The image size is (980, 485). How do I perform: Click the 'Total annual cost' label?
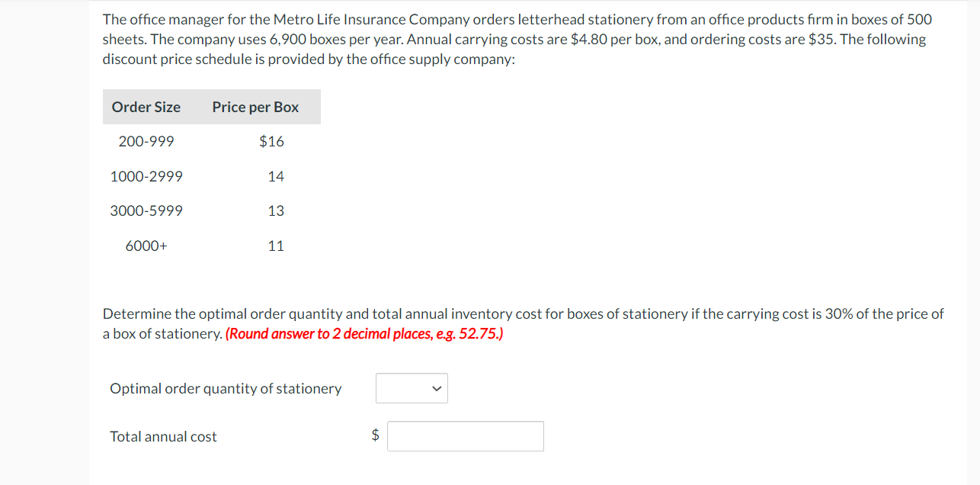(163, 436)
